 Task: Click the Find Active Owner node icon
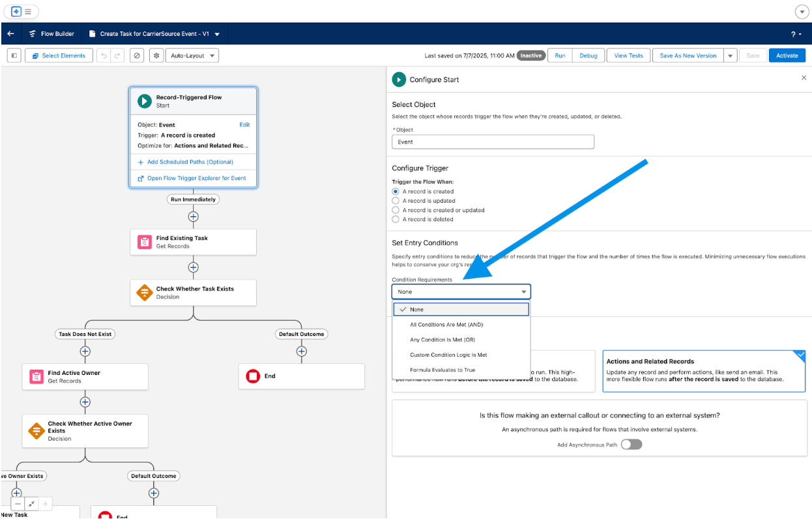36,377
